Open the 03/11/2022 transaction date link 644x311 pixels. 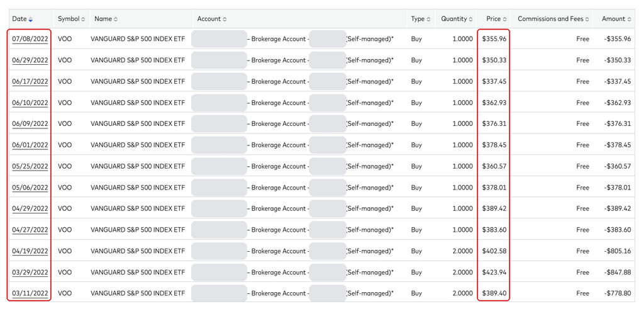click(x=30, y=293)
